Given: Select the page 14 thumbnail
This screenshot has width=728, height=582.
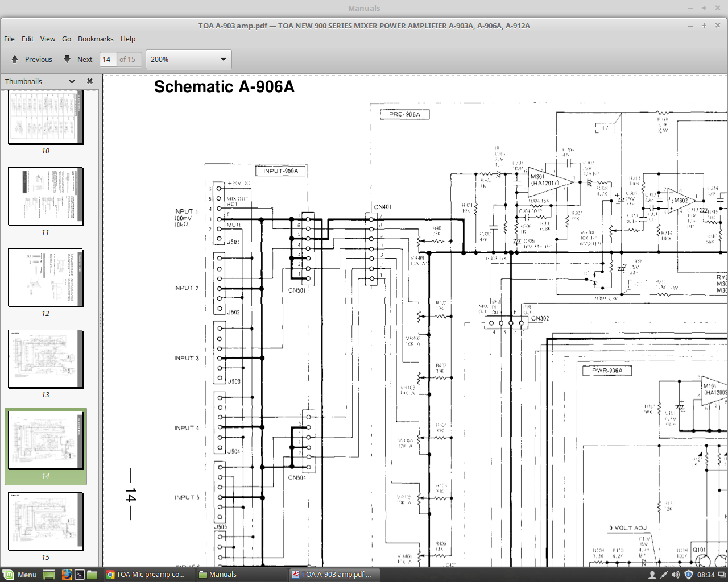Looking at the screenshot, I should pyautogui.click(x=45, y=440).
